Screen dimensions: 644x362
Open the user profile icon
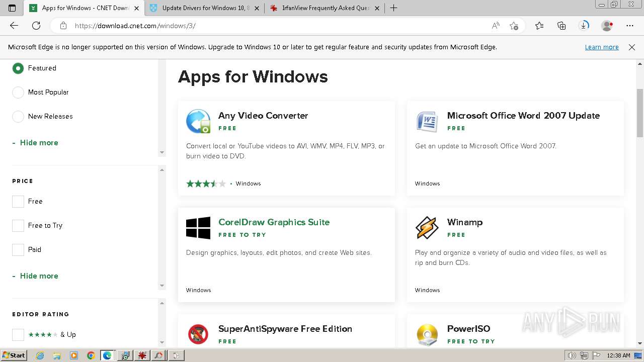click(607, 26)
